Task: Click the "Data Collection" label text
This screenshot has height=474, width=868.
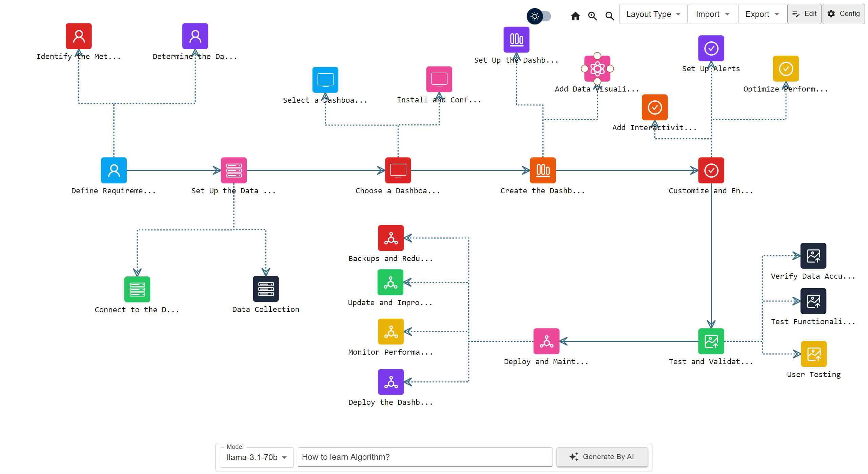Action: click(266, 309)
